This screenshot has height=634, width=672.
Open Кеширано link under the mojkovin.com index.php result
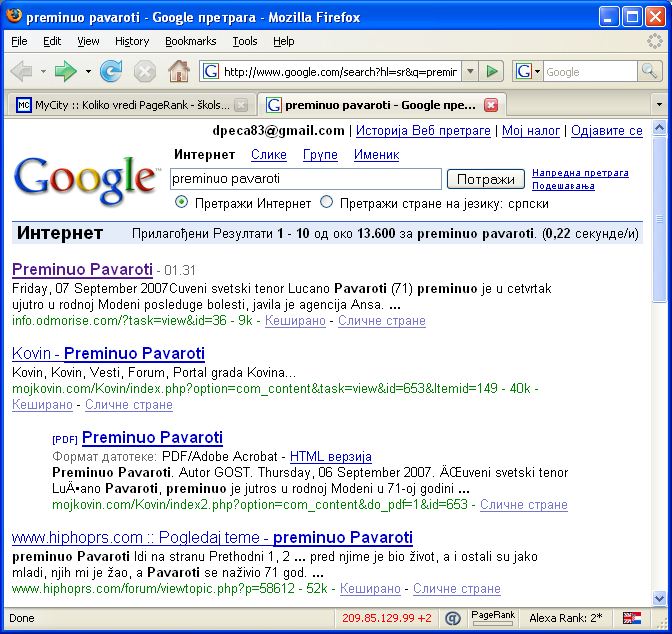(42, 405)
